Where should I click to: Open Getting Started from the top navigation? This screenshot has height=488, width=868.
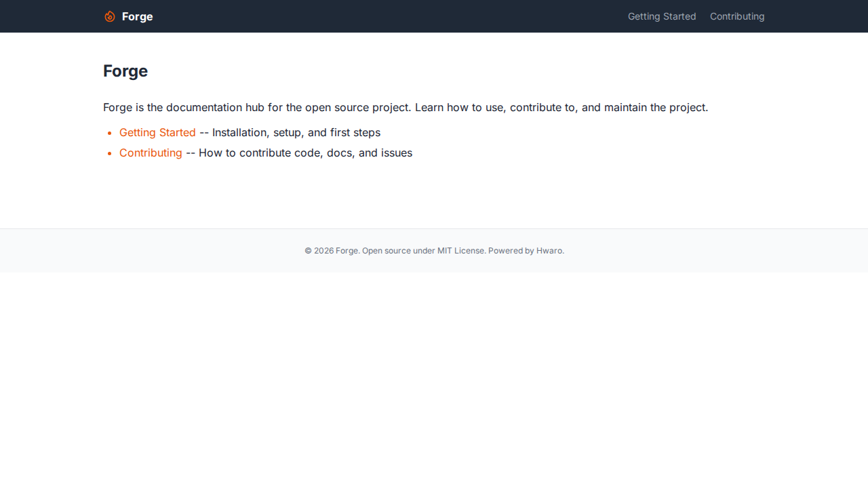click(661, 16)
